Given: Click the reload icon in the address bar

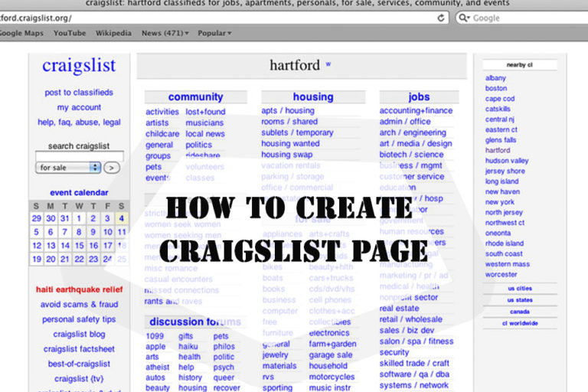Looking at the screenshot, I should click(442, 18).
